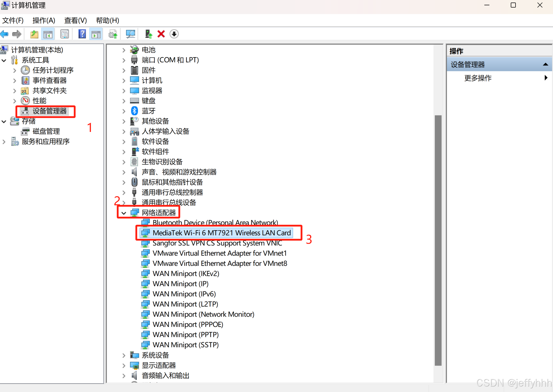This screenshot has height=392, width=553.
Task: Click the scan for hardware changes monitor icon
Action: coord(130,34)
